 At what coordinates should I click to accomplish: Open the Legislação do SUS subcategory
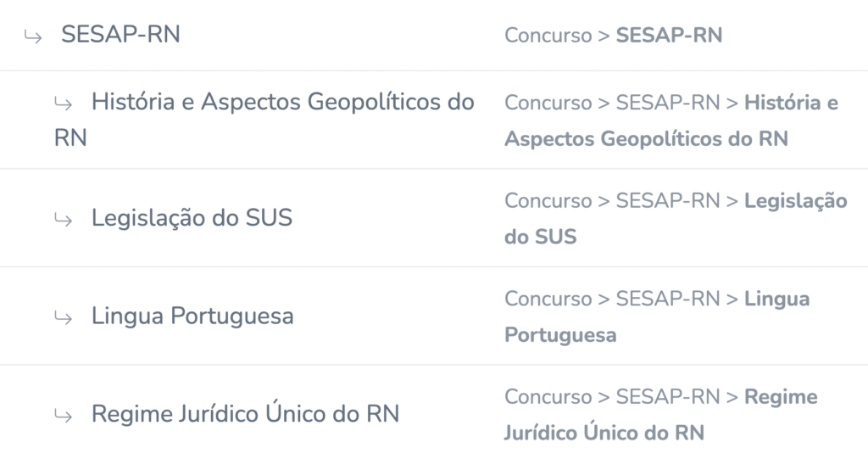point(192,218)
